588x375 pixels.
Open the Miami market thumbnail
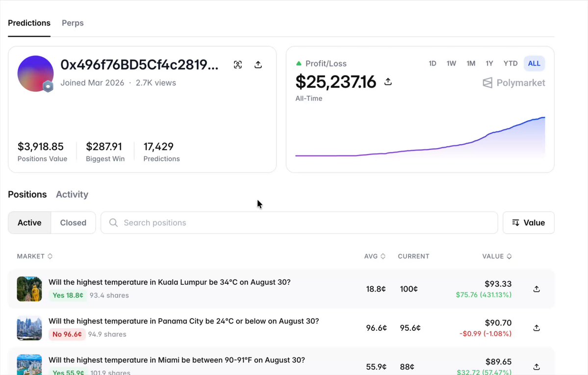[29, 365]
